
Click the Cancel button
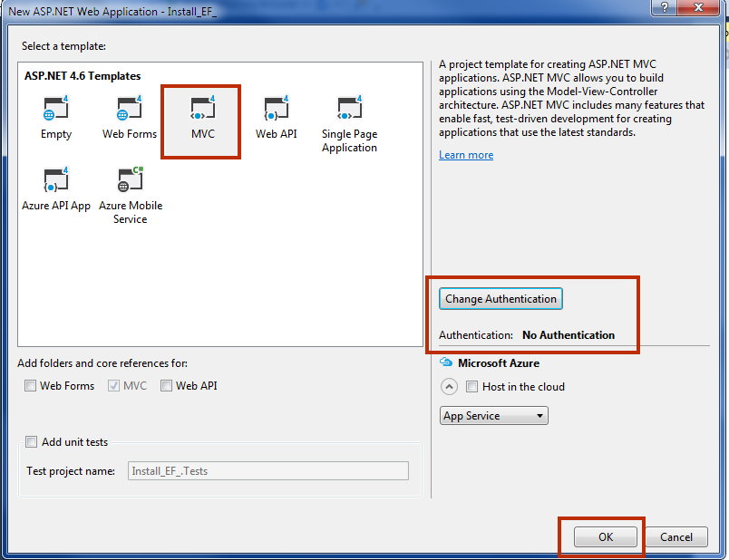(676, 537)
